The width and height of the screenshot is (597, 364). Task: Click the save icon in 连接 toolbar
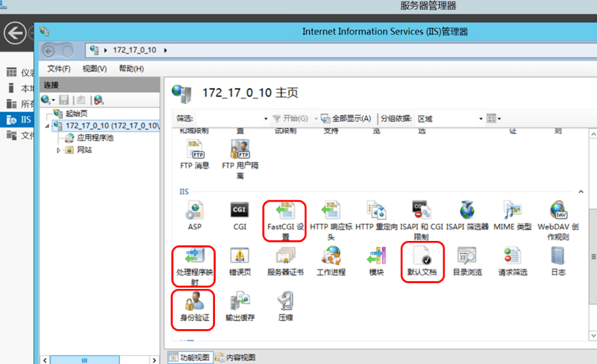(x=64, y=100)
